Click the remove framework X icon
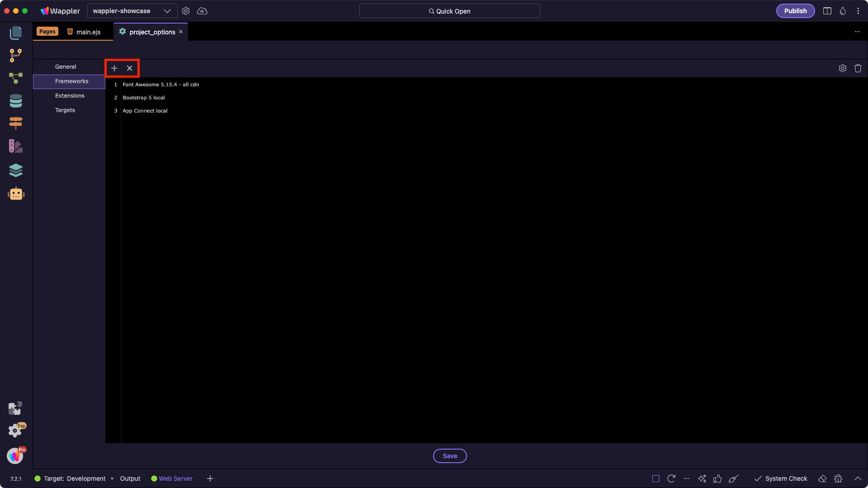868x488 pixels. pos(130,68)
